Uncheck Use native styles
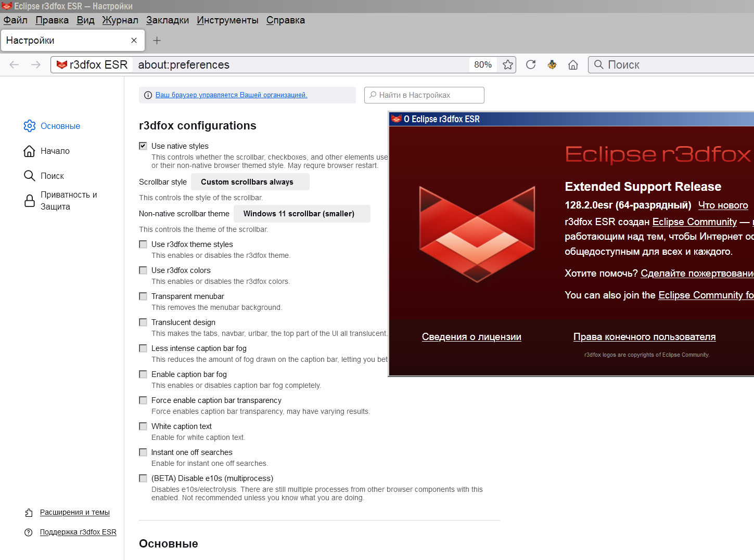 (x=143, y=146)
